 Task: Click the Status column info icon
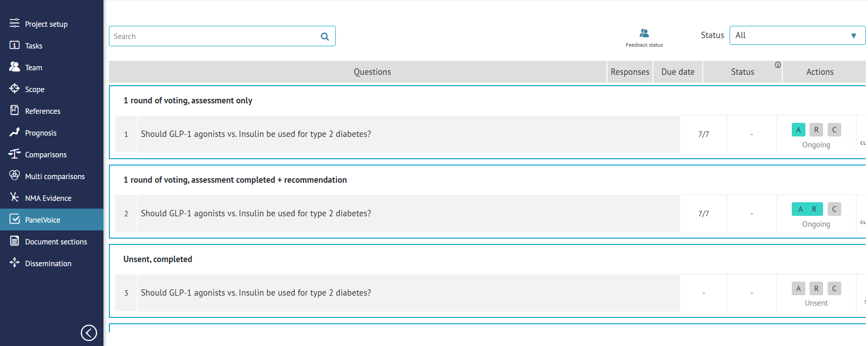pos(778,65)
